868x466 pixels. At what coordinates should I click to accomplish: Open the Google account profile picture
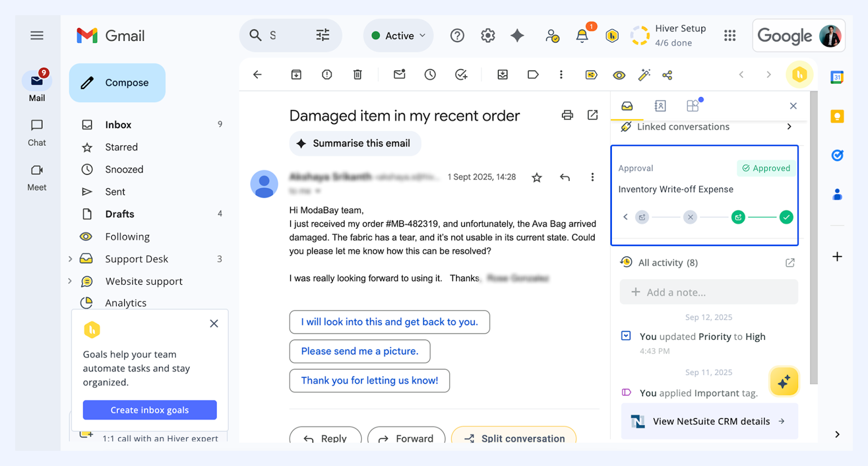[830, 36]
